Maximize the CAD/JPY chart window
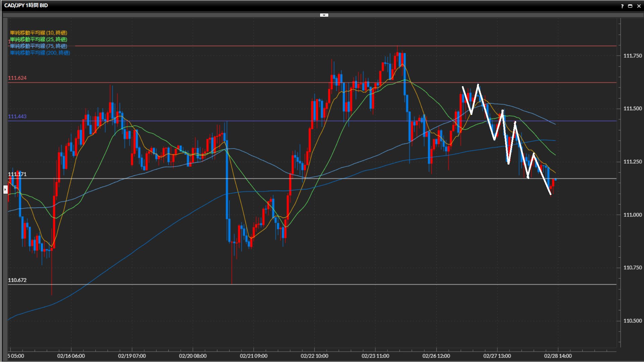Image resolution: width=644 pixels, height=362 pixels. tap(630, 6)
